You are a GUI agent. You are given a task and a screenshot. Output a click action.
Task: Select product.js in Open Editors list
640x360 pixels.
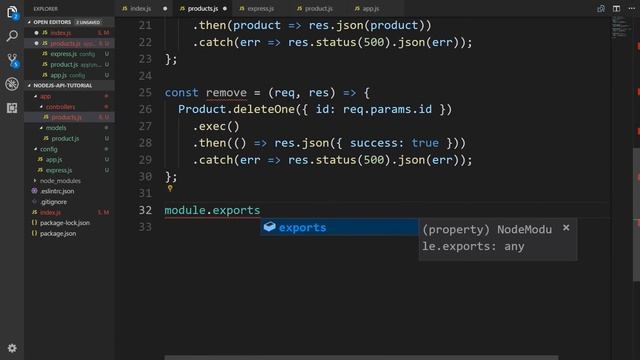click(x=69, y=64)
